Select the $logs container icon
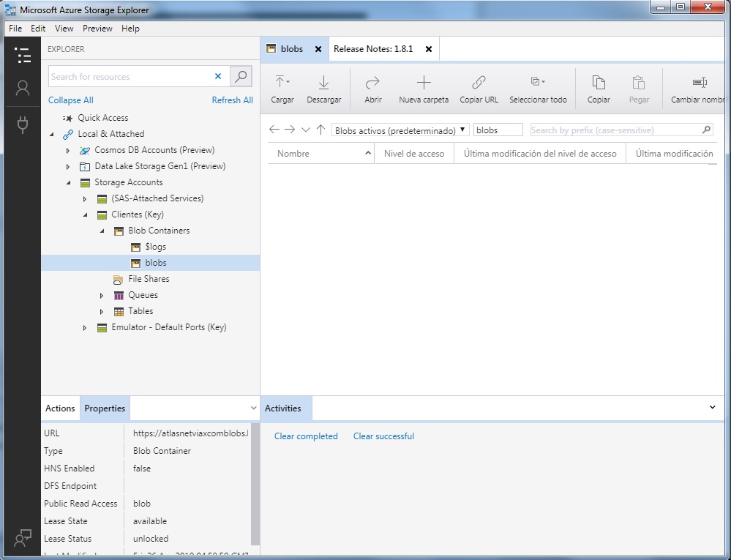Image resolution: width=731 pixels, height=560 pixels. (x=135, y=247)
